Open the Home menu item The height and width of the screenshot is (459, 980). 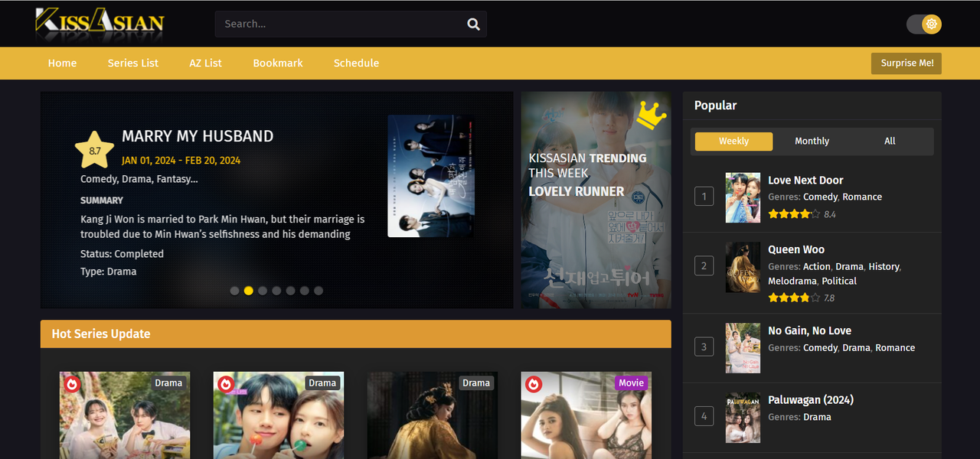[x=62, y=63]
